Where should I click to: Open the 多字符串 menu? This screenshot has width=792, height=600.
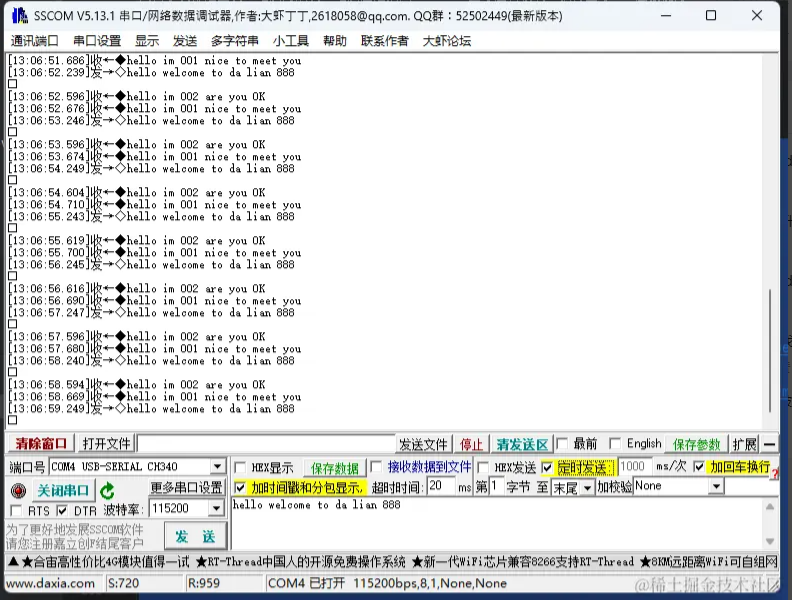tap(234, 41)
